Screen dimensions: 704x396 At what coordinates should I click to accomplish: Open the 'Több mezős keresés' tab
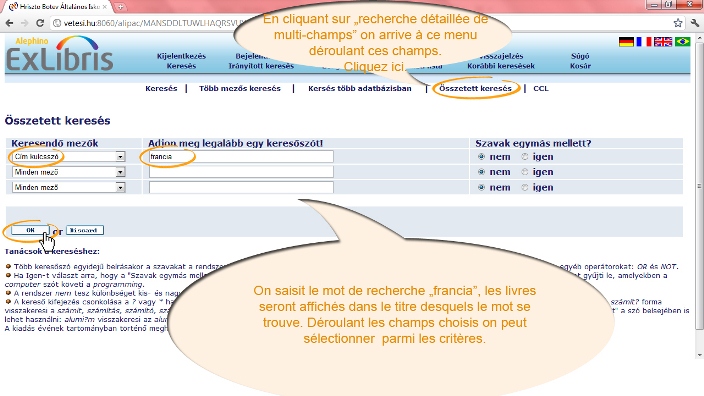240,88
